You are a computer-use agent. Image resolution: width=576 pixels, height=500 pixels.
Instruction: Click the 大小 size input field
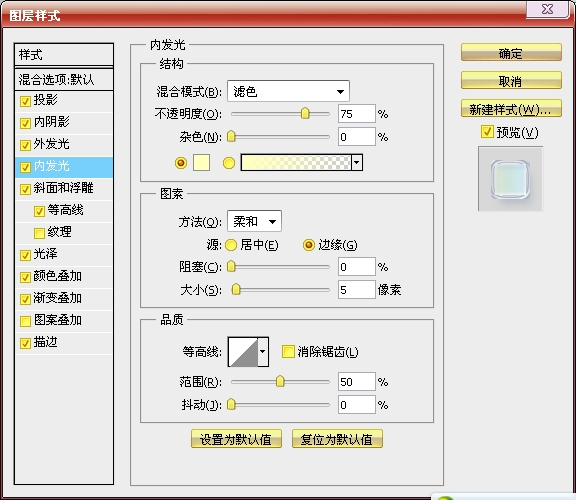coord(357,290)
